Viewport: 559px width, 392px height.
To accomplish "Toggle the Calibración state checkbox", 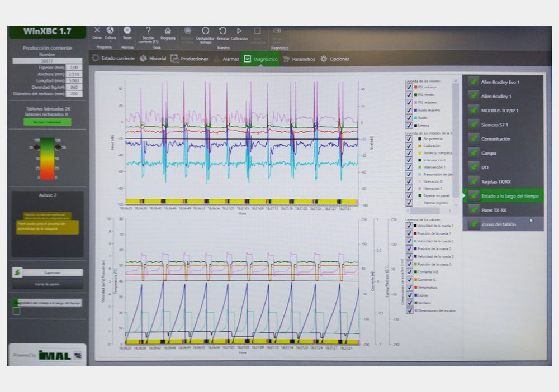I will 409,146.
